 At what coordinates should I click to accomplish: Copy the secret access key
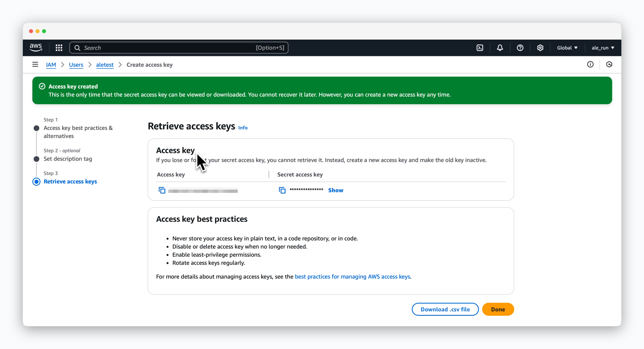tap(282, 190)
